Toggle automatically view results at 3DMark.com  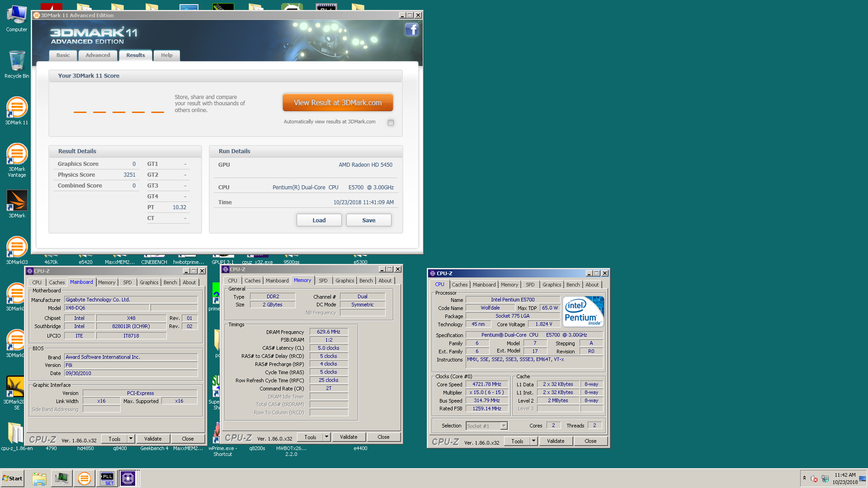coord(391,122)
